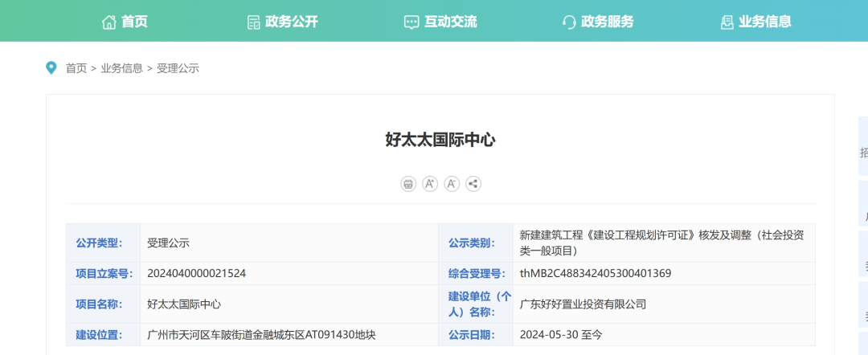This screenshot has height=355, width=868.
Task: Click the 业务信息 document stack icon
Action: point(727,22)
